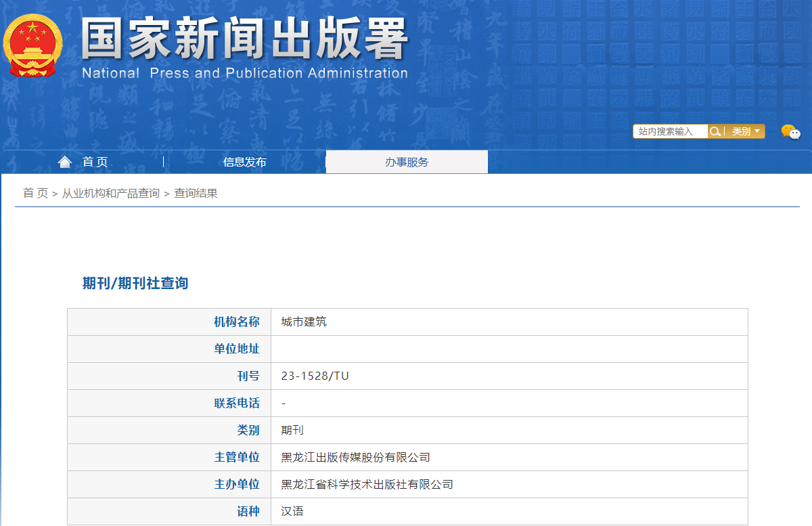
Task: Click the 期刊/期刊社查询 heading
Action: [x=135, y=283]
